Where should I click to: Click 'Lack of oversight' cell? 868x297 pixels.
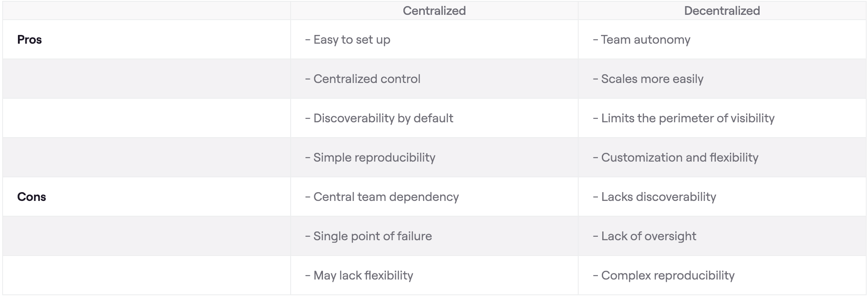[x=648, y=236]
